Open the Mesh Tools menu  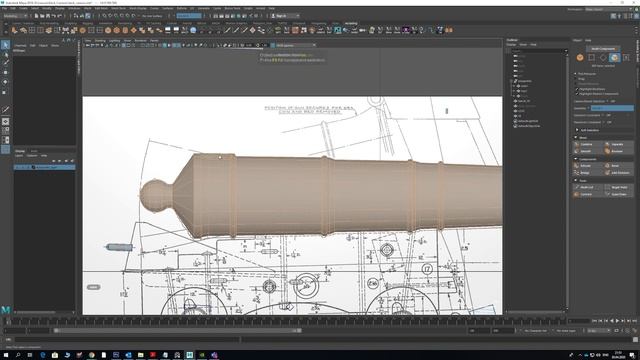(x=118, y=8)
